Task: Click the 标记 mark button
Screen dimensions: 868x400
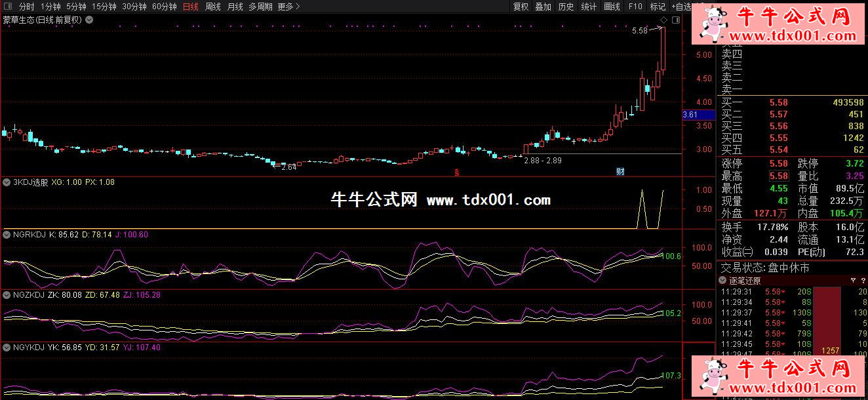Action: (658, 7)
